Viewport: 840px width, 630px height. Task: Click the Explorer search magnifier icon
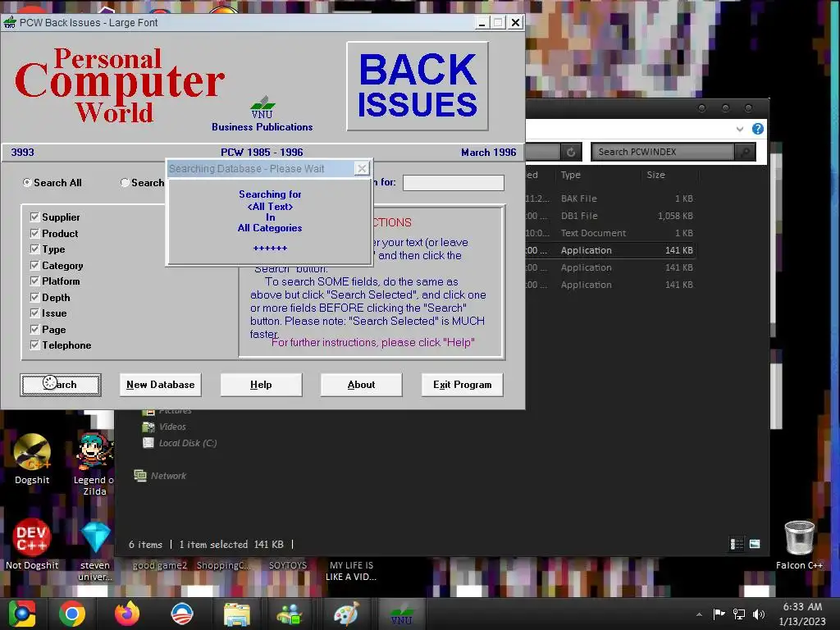tap(745, 152)
